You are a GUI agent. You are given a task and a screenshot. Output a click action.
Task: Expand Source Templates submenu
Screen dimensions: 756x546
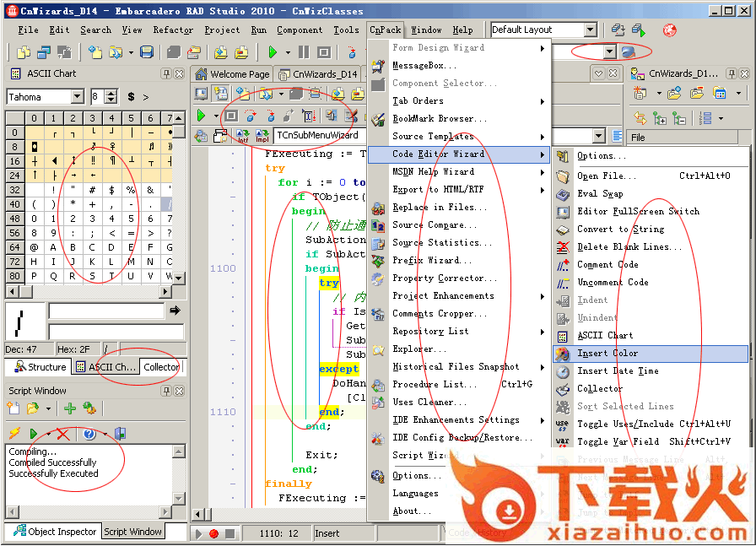click(x=459, y=137)
